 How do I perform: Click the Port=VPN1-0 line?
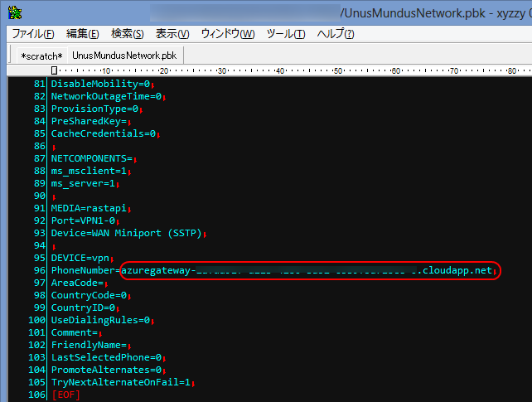[x=84, y=220]
